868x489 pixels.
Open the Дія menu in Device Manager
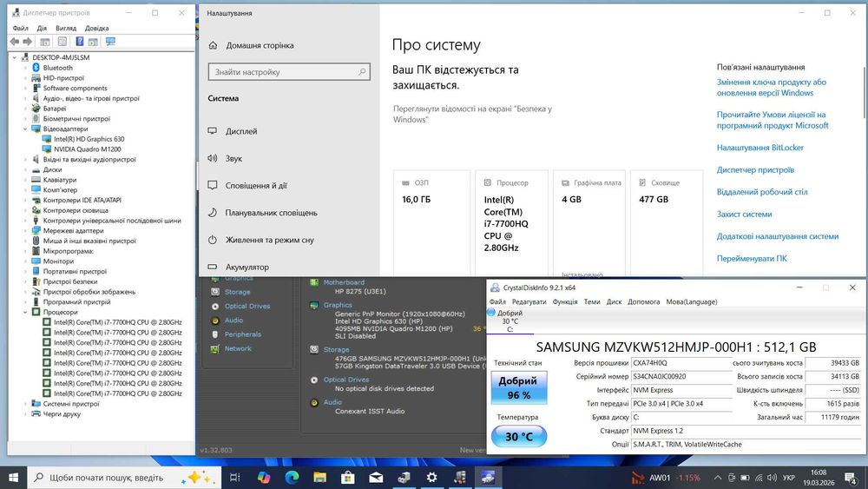[x=42, y=29]
